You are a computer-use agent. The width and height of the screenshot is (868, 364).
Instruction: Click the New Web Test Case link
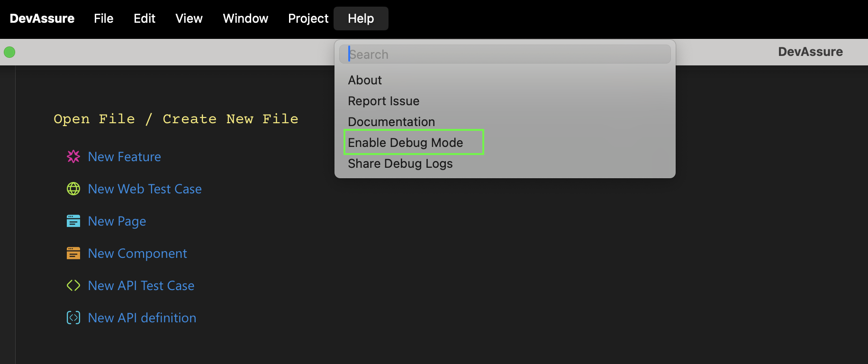[x=145, y=189]
